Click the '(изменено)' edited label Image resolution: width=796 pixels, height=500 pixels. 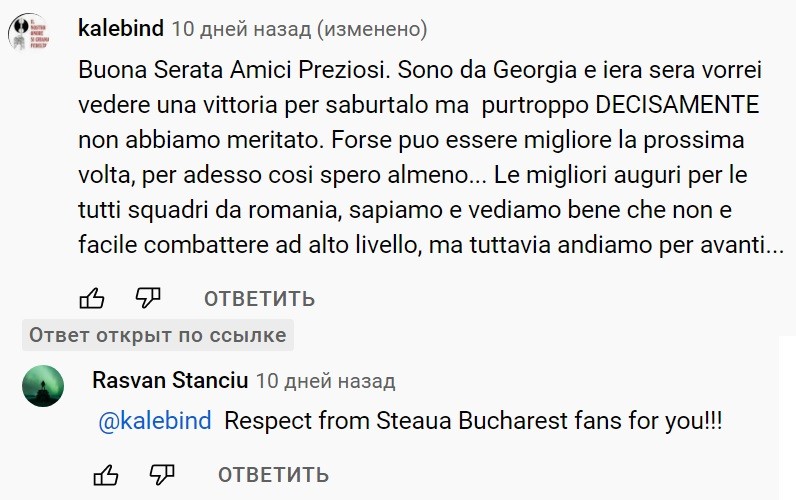click(371, 29)
